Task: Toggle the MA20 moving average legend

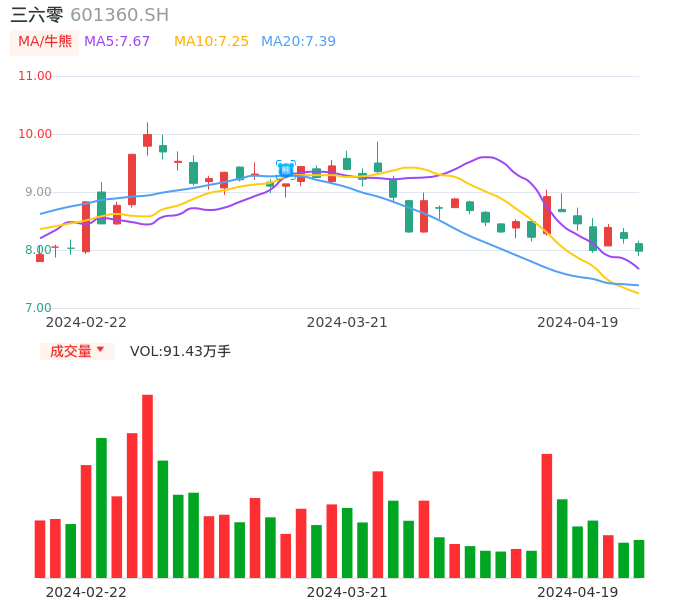Action: (298, 42)
